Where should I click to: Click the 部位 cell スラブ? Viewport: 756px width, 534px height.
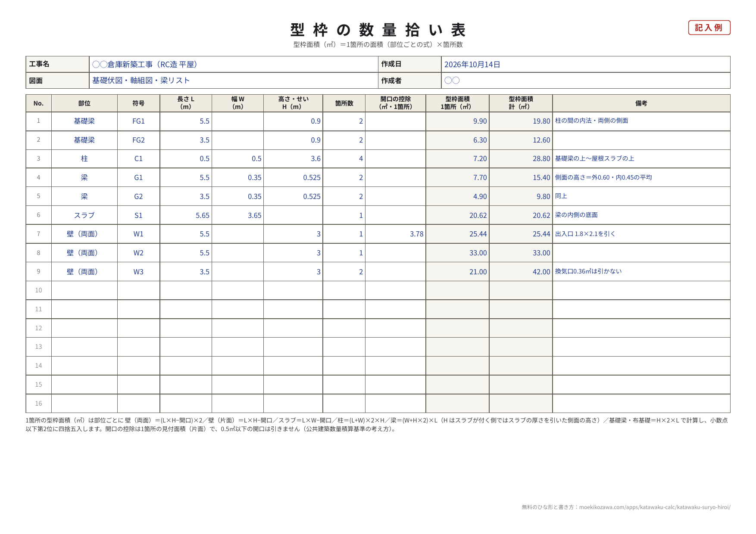click(84, 215)
